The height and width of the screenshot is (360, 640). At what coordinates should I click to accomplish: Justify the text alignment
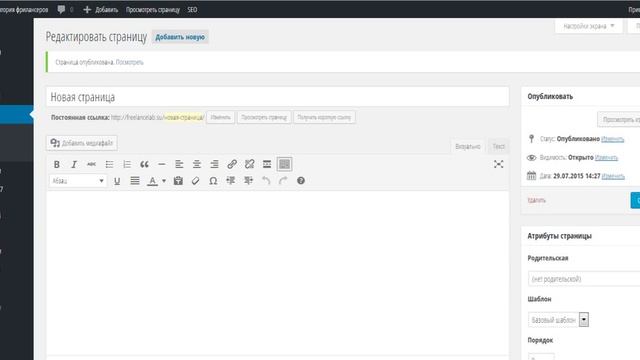tap(135, 181)
